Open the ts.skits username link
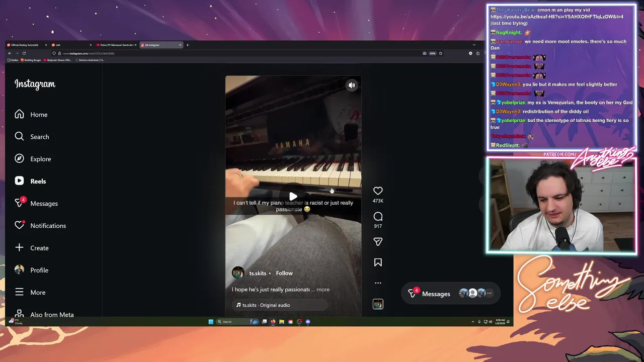This screenshot has width=644, height=362. click(258, 273)
